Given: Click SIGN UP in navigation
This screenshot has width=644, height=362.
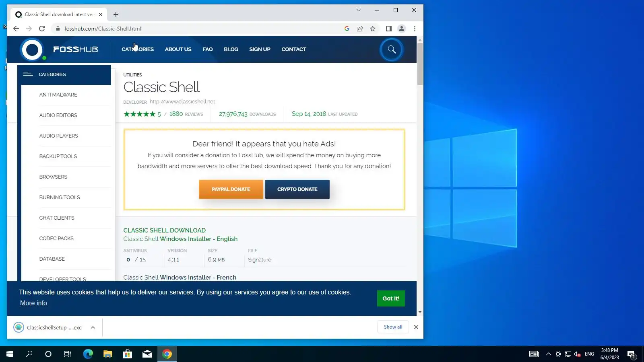Looking at the screenshot, I should click(260, 49).
